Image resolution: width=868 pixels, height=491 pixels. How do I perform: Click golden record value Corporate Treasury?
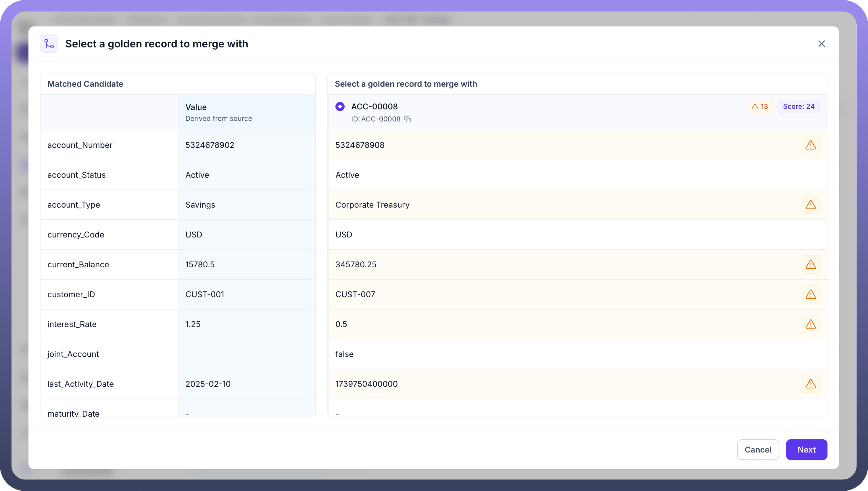click(372, 205)
